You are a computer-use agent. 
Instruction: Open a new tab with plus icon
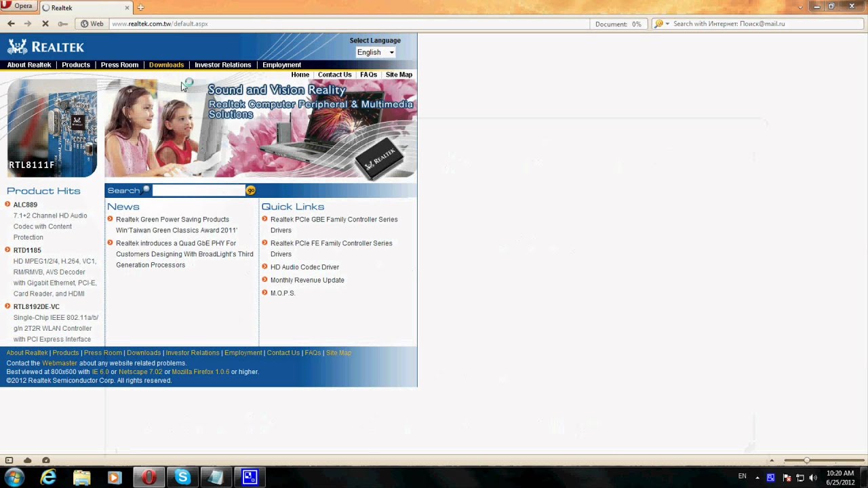140,7
